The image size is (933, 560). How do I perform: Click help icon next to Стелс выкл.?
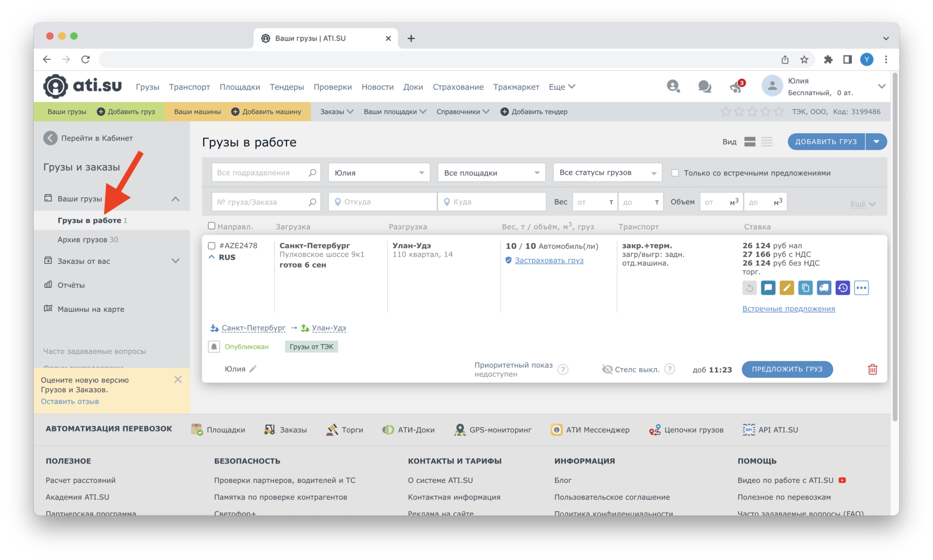pos(670,369)
